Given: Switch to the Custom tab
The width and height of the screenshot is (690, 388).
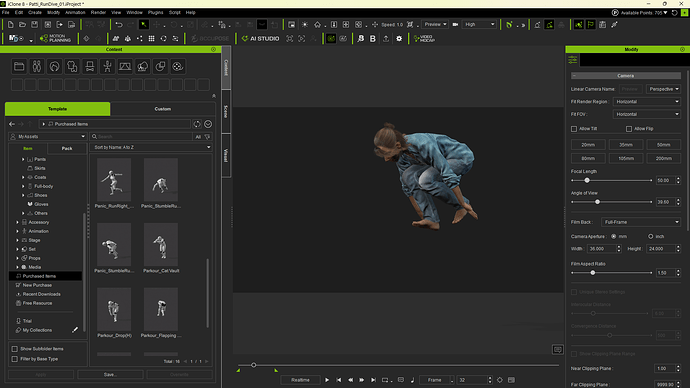Looking at the screenshot, I should pyautogui.click(x=163, y=109).
